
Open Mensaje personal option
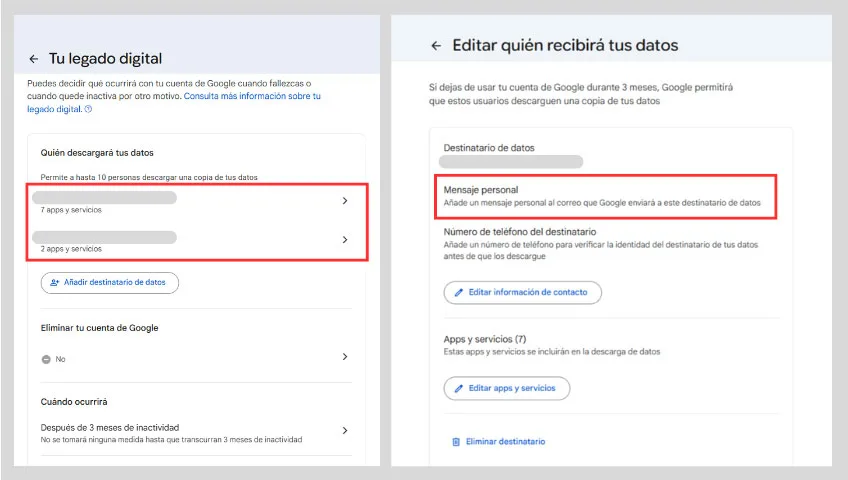pyautogui.click(x=605, y=196)
